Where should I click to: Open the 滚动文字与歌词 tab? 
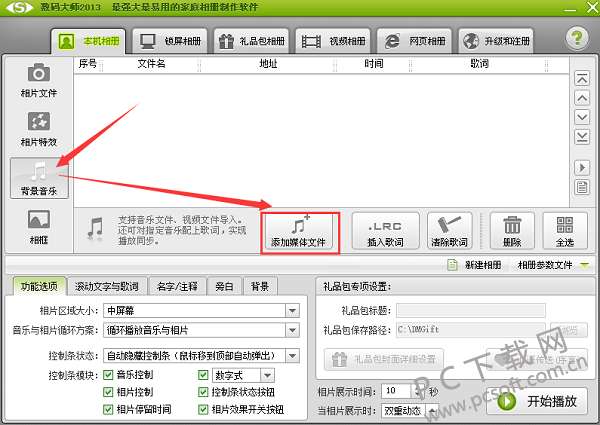click(107, 286)
